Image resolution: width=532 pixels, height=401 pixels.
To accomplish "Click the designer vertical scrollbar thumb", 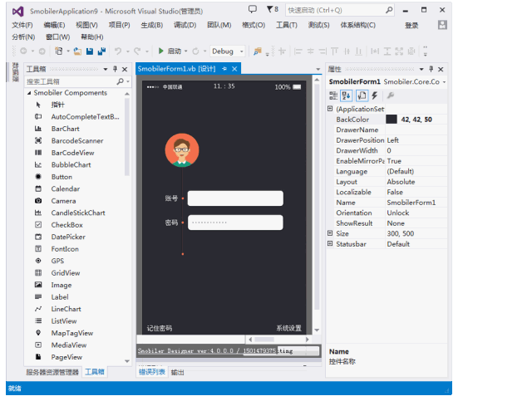I will [x=317, y=197].
